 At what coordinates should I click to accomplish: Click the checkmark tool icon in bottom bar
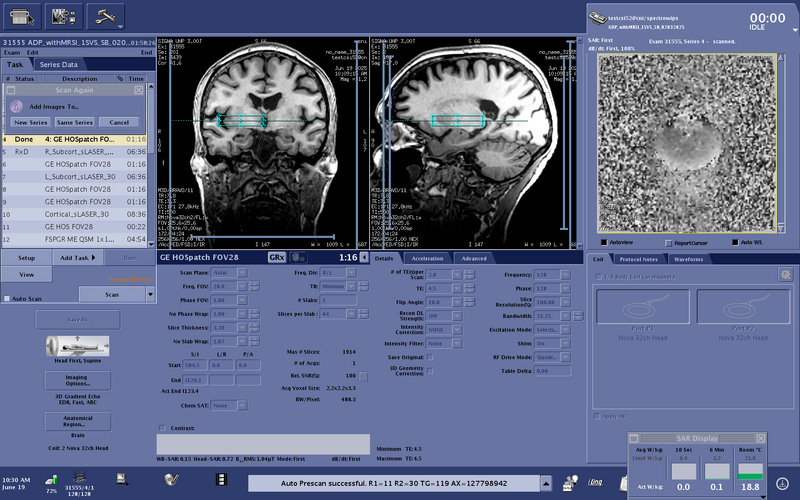click(171, 479)
